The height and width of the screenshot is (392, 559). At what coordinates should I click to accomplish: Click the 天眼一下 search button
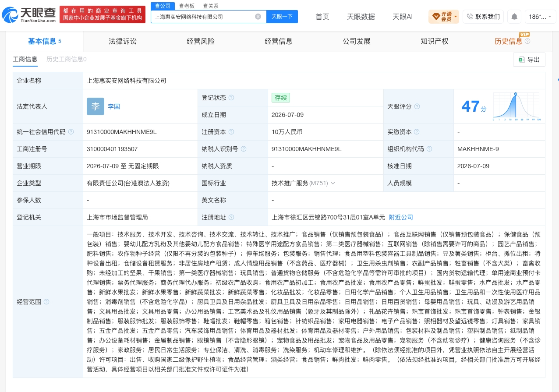point(282,17)
